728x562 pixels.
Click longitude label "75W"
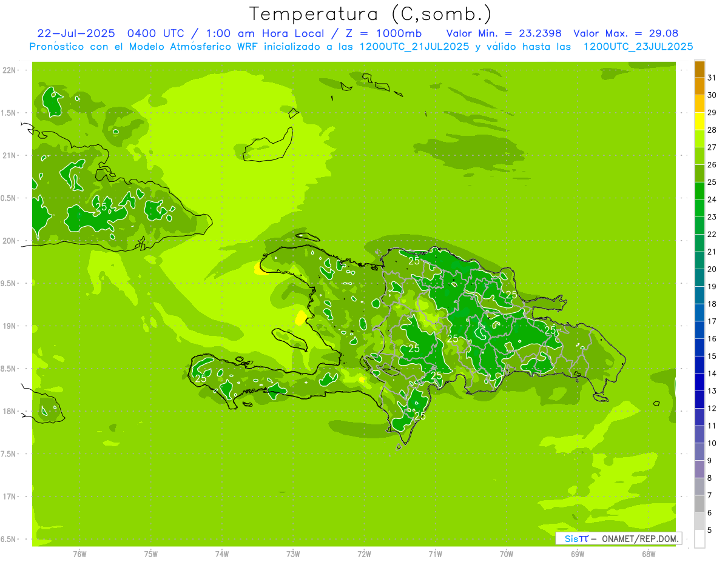click(x=151, y=554)
